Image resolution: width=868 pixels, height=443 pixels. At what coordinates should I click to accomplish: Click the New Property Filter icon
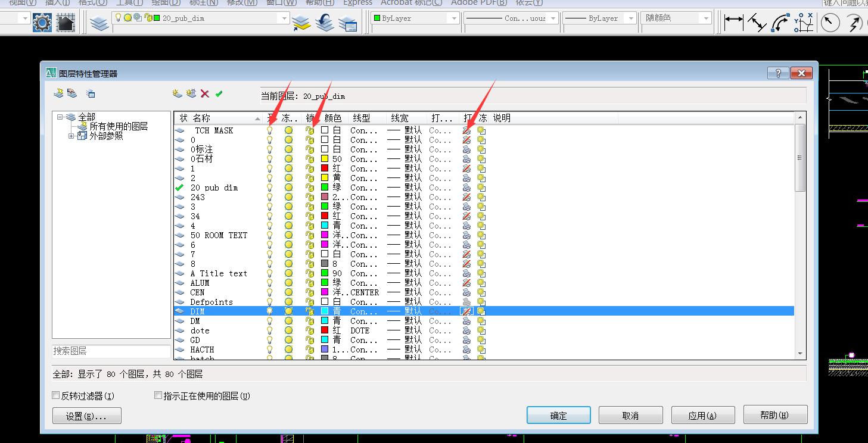(x=58, y=93)
